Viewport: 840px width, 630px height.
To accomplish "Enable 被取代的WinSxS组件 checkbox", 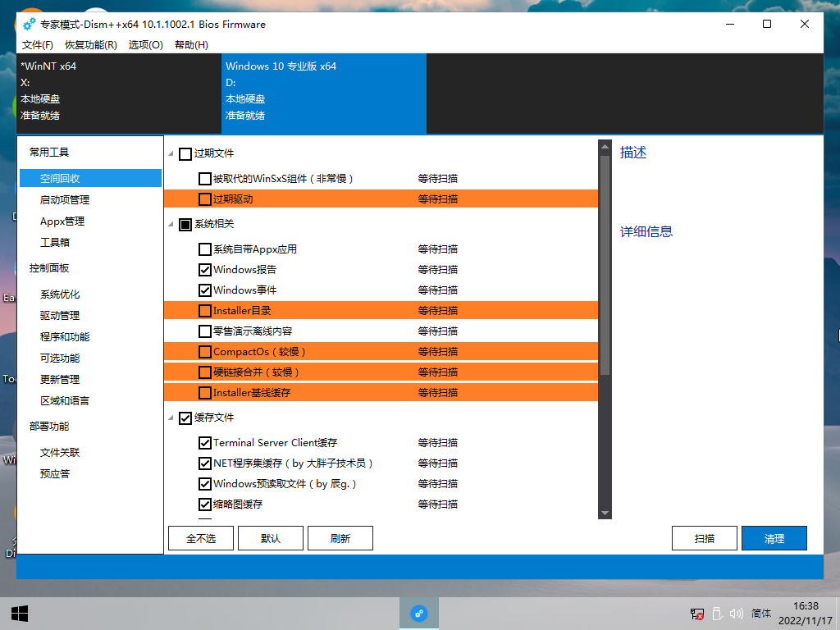I will (x=204, y=179).
